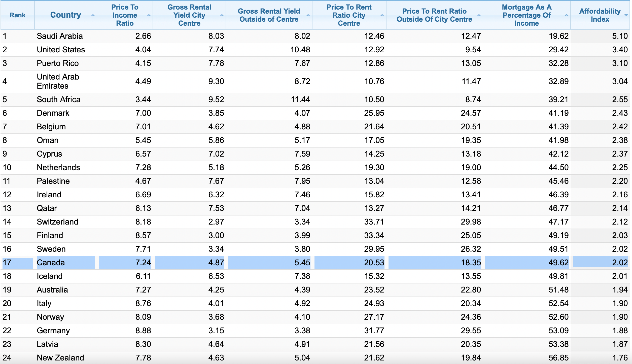Click Cyprus mortgage percentage 42.12
The height and width of the screenshot is (364, 632).
tap(558, 154)
